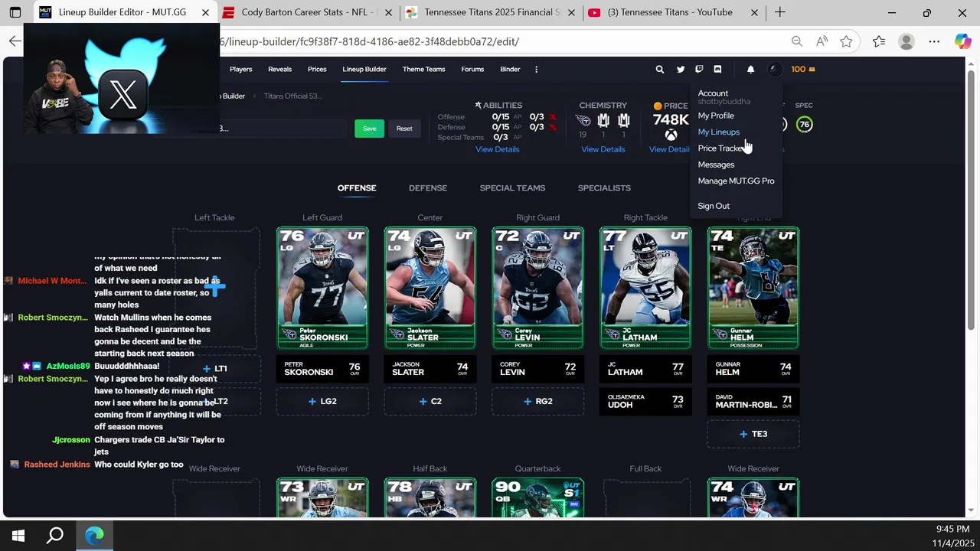Click the user avatar icon

776,69
